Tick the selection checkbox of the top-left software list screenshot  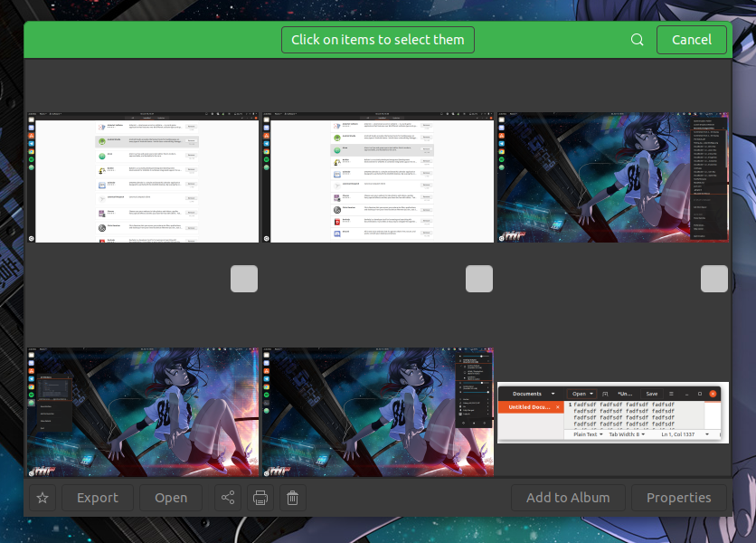[244, 279]
